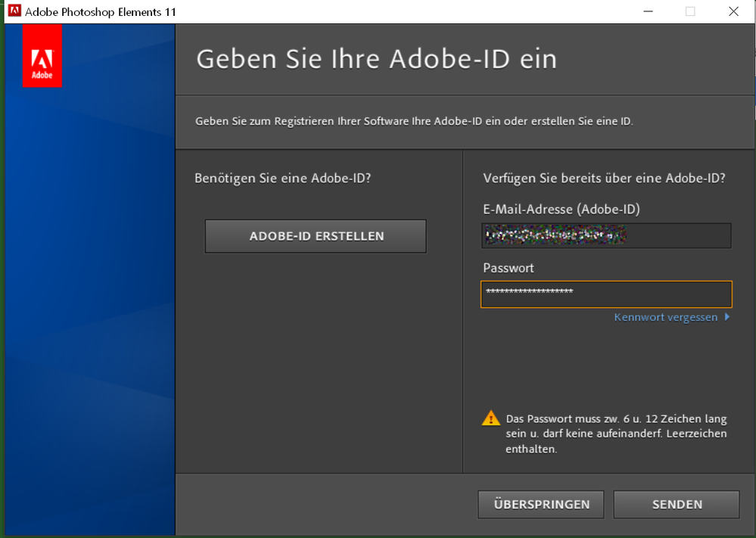Click the window title Adobe Photoshop Elements 11

tap(101, 12)
